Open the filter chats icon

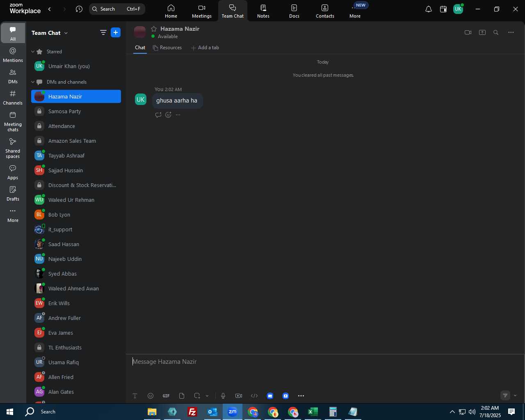coord(103,33)
